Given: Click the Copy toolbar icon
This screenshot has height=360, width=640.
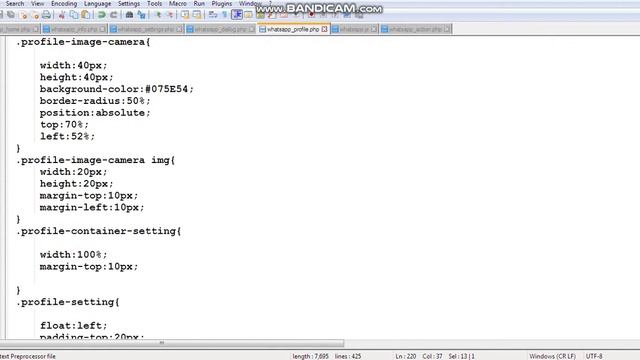Looking at the screenshot, I should [x=74, y=15].
